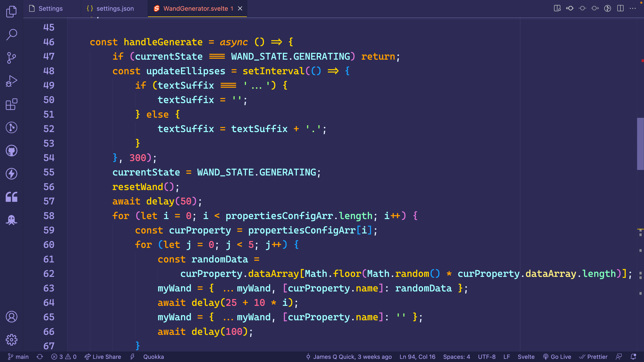The image size is (644, 362).
Task: Click propertiesConfigArr on line 59
Action: coord(302,230)
